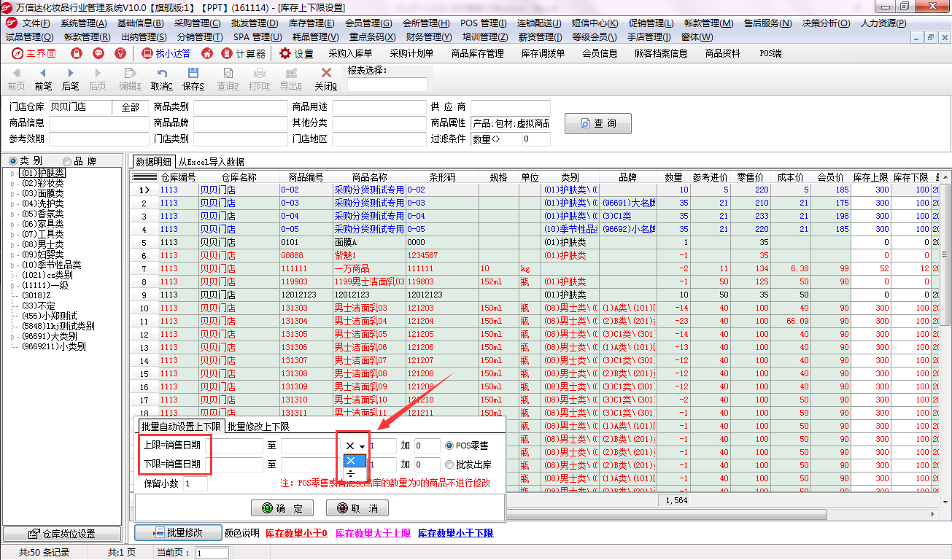Click the red 库存数量小于0 legend
This screenshot has width=952, height=560.
pyautogui.click(x=296, y=533)
